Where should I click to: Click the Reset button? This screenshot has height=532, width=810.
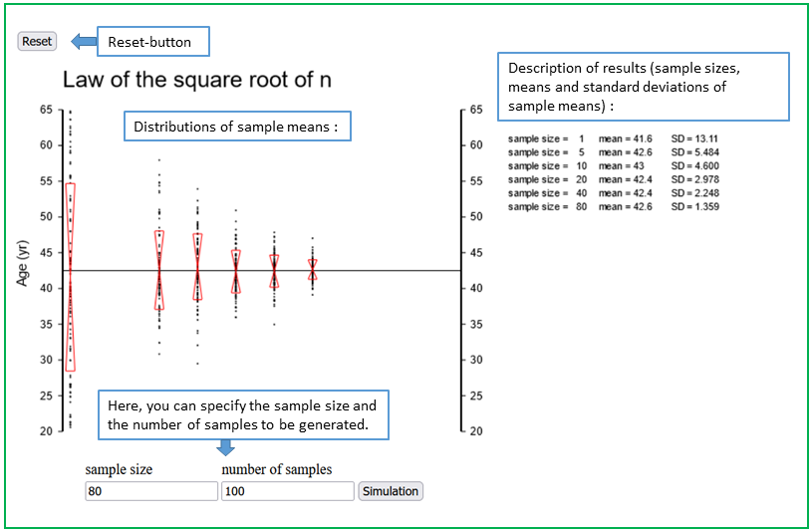[x=37, y=42]
